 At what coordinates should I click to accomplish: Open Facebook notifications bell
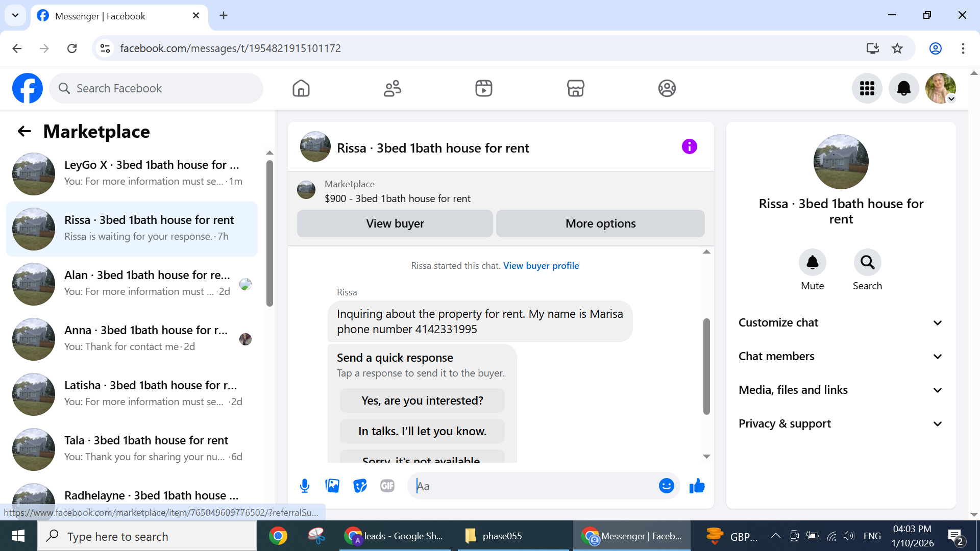pyautogui.click(x=903, y=88)
